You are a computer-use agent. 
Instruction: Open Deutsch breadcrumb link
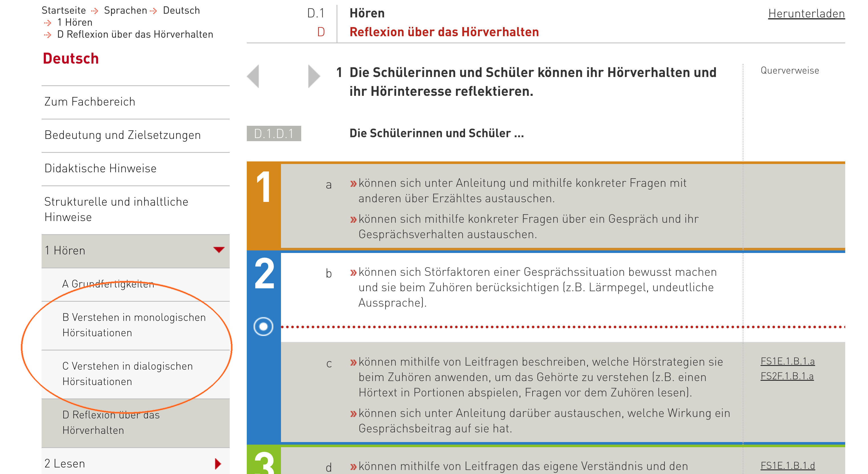coord(181,11)
